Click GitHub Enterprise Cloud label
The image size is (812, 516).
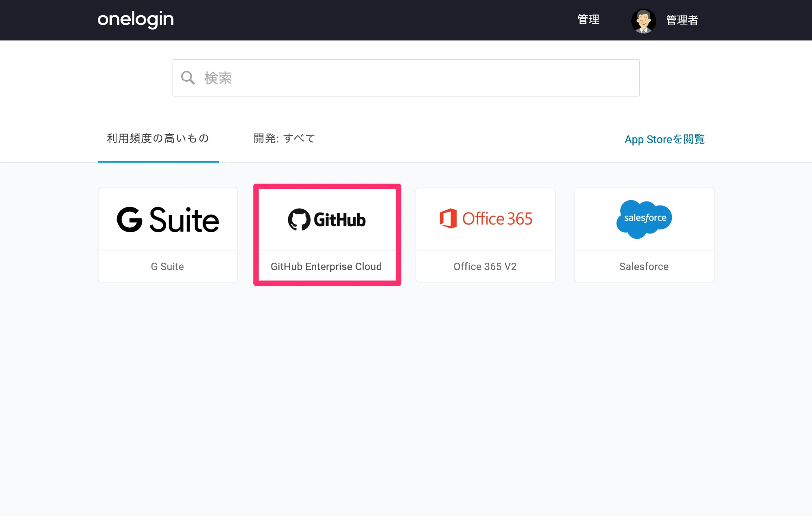pyautogui.click(x=326, y=267)
